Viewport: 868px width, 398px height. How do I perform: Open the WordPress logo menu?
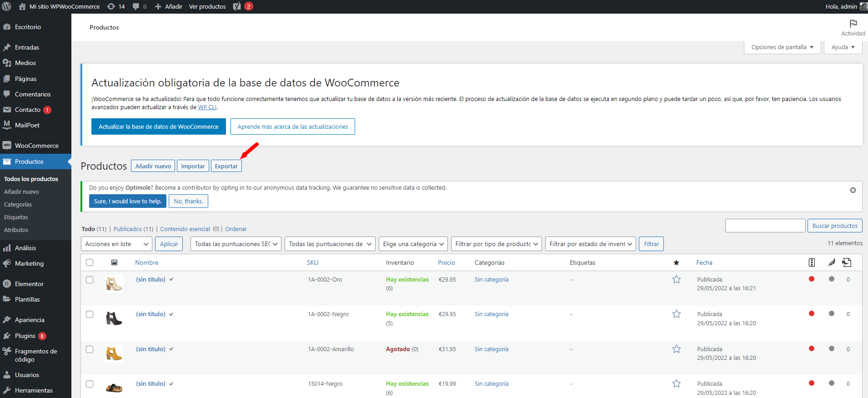pyautogui.click(x=7, y=6)
